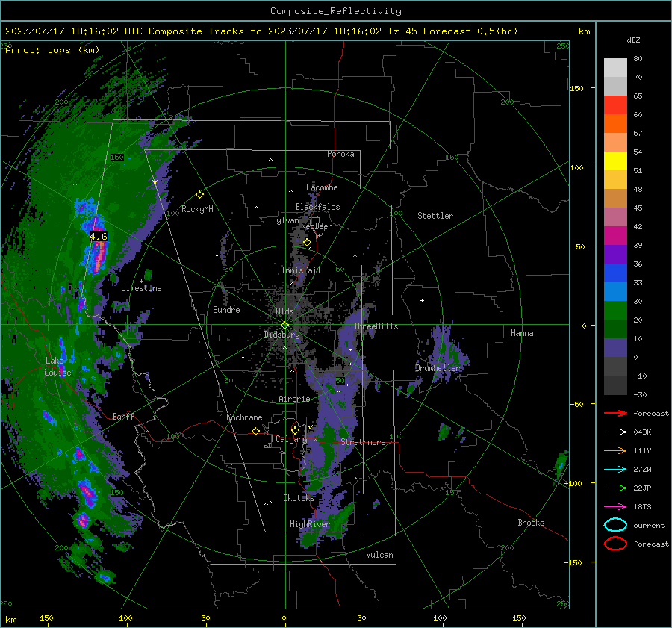Viewport: 672px width, 628px height.
Task: Select yellow diamond marker beside RockyMH
Action: pyautogui.click(x=199, y=195)
